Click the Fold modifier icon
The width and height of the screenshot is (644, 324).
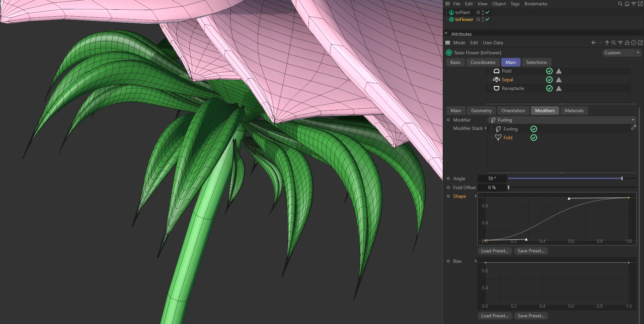click(x=498, y=138)
